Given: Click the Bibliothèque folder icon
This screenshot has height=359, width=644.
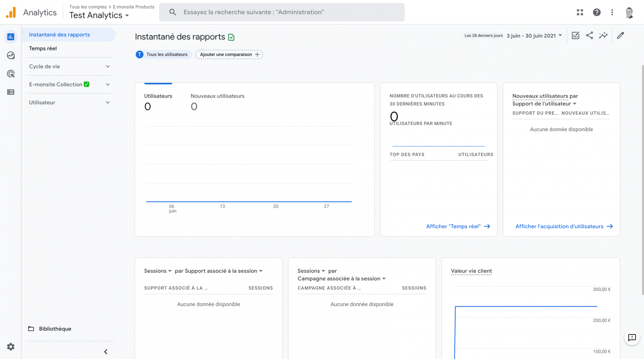Looking at the screenshot, I should (x=31, y=329).
